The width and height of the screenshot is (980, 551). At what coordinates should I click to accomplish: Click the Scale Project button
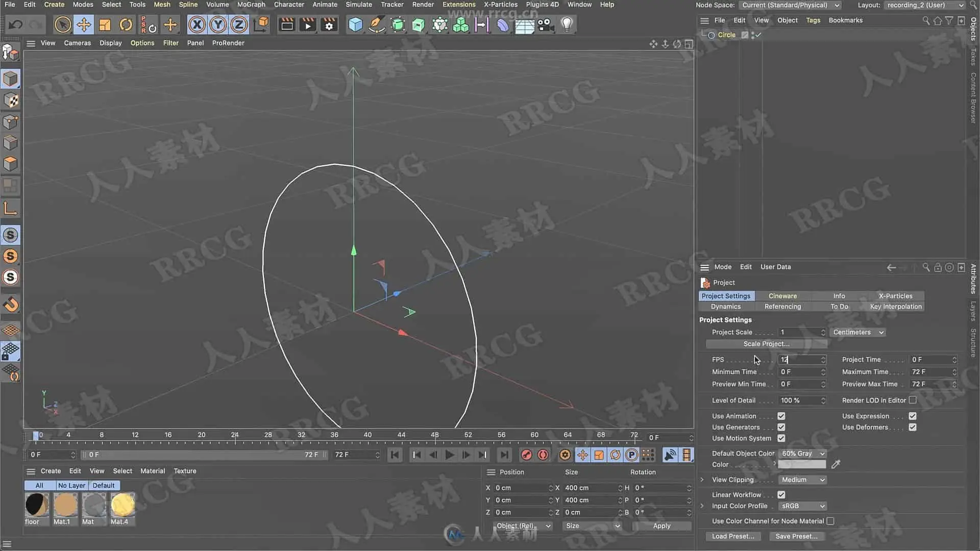pyautogui.click(x=766, y=344)
